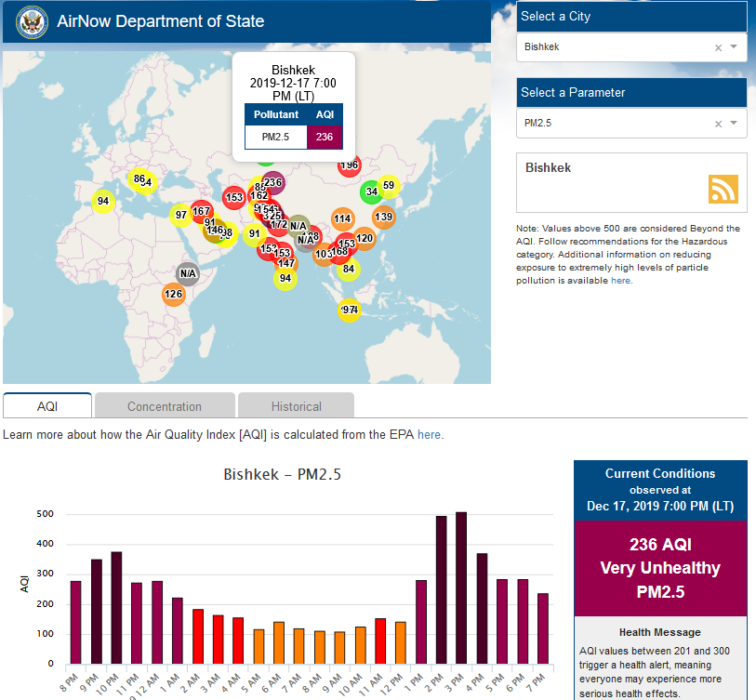Expand the Select a Parameter dropdown arrow
Screen dimensions: 756x700
[x=734, y=124]
